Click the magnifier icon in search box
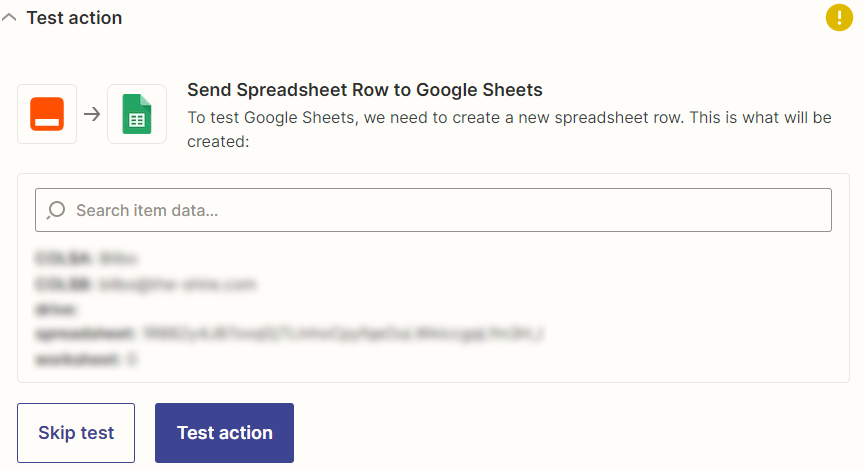 56,210
